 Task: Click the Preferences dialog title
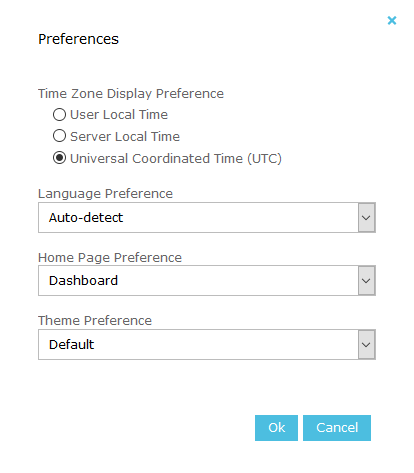(78, 39)
